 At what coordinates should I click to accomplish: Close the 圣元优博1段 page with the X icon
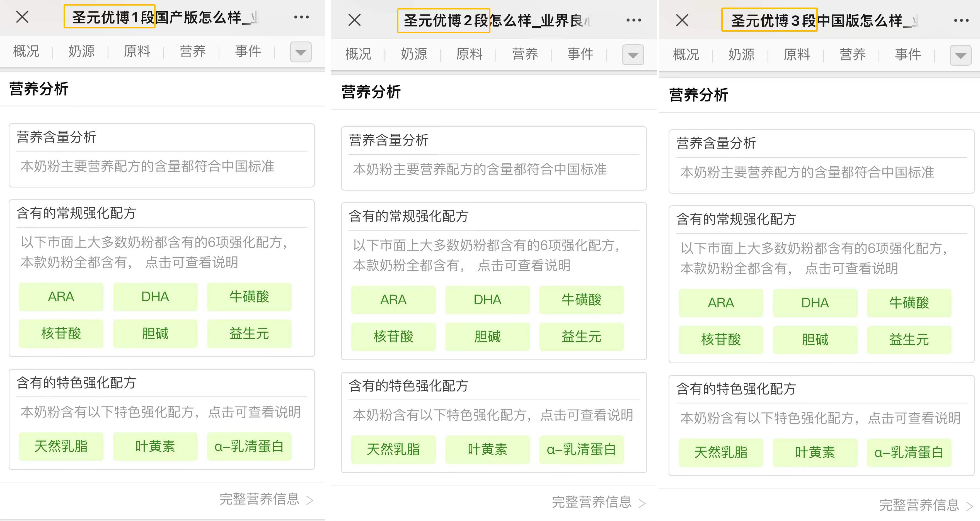coord(23,17)
